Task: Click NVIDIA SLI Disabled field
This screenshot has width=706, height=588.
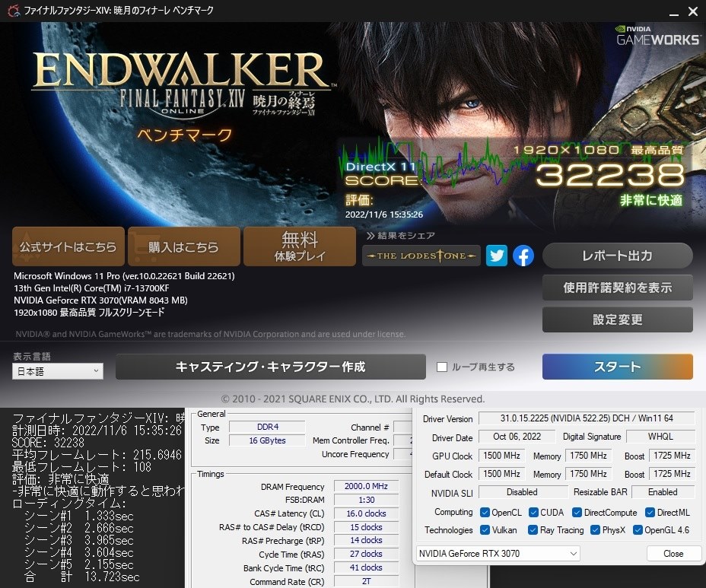Action: [523, 492]
